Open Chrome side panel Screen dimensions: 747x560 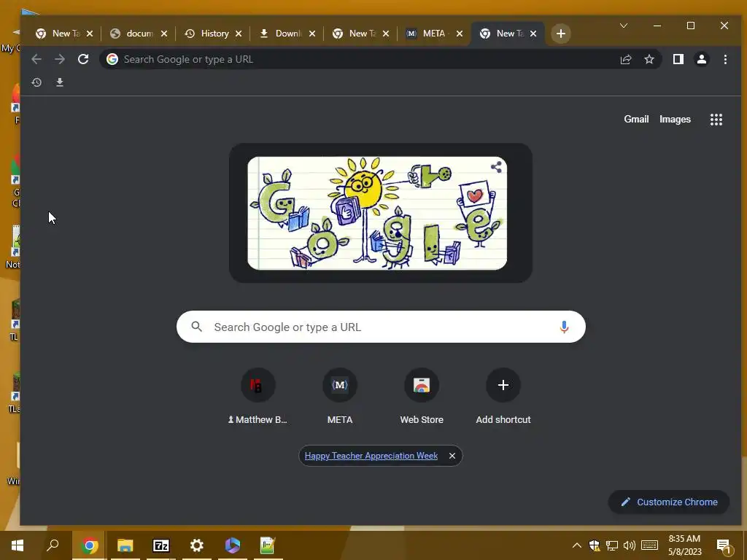pyautogui.click(x=678, y=59)
